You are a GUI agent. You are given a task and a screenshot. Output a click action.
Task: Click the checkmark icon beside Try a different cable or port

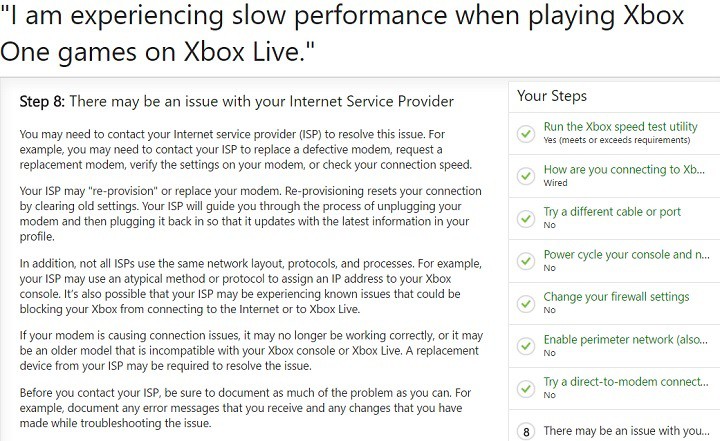pos(526,218)
